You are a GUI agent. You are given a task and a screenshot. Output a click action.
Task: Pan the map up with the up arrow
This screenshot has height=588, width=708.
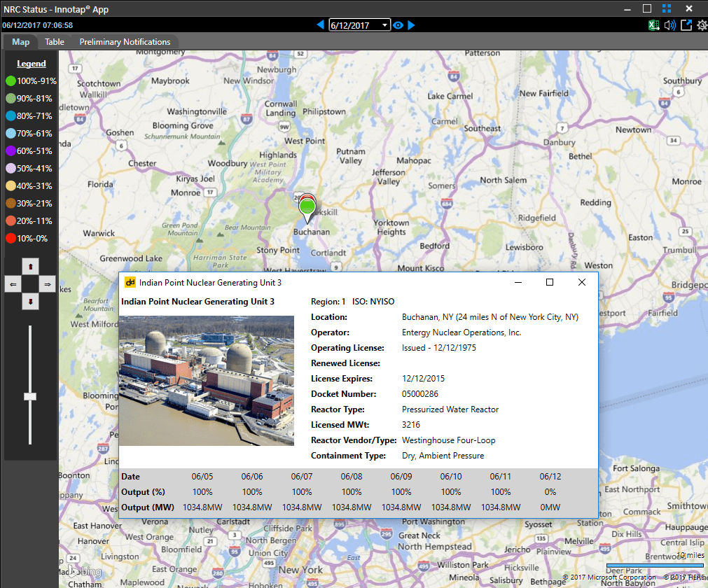[x=30, y=267]
